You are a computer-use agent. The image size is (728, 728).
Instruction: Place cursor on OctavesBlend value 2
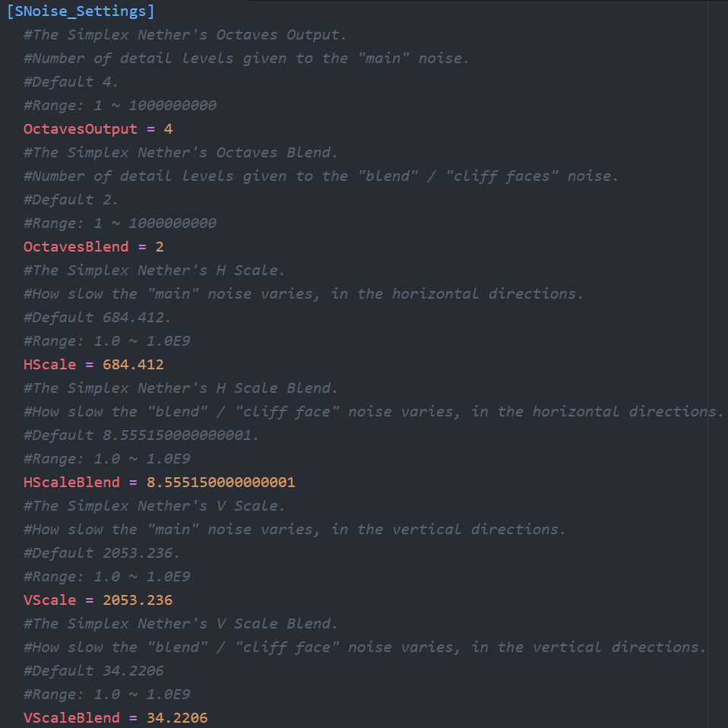coord(160,247)
